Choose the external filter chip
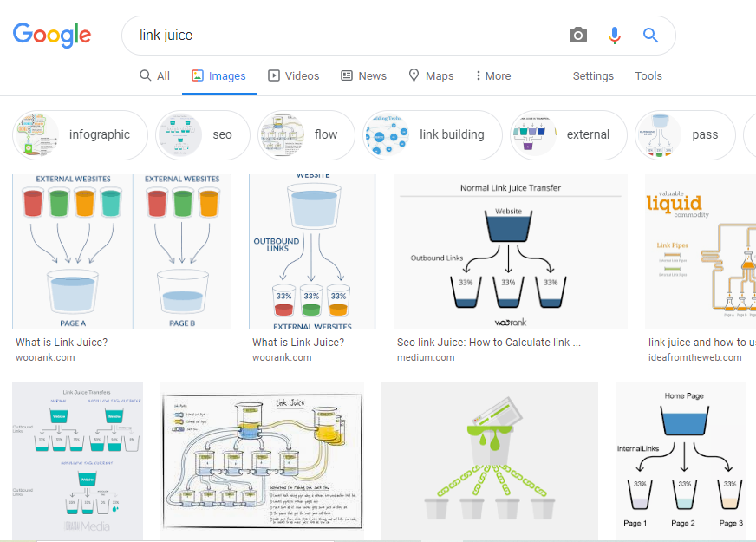This screenshot has width=756, height=542. [x=569, y=135]
